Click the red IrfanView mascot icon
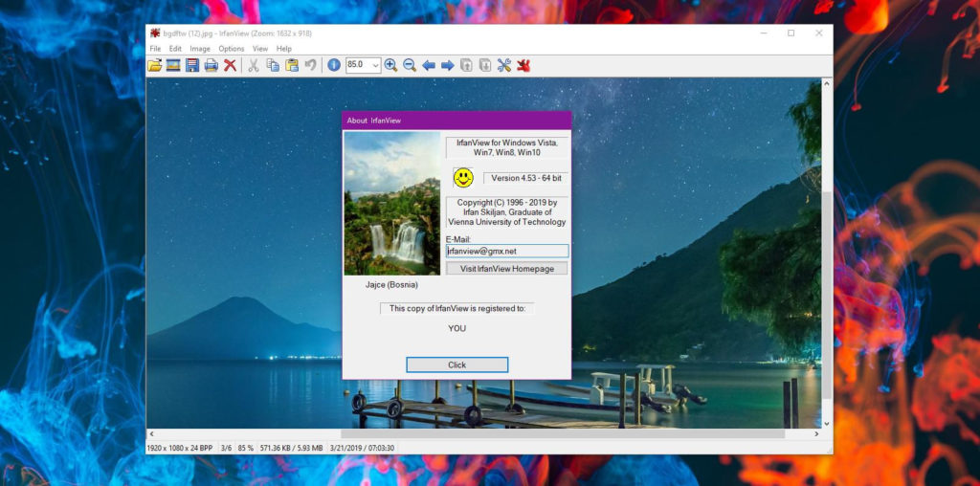The height and width of the screenshot is (486, 980). [523, 65]
